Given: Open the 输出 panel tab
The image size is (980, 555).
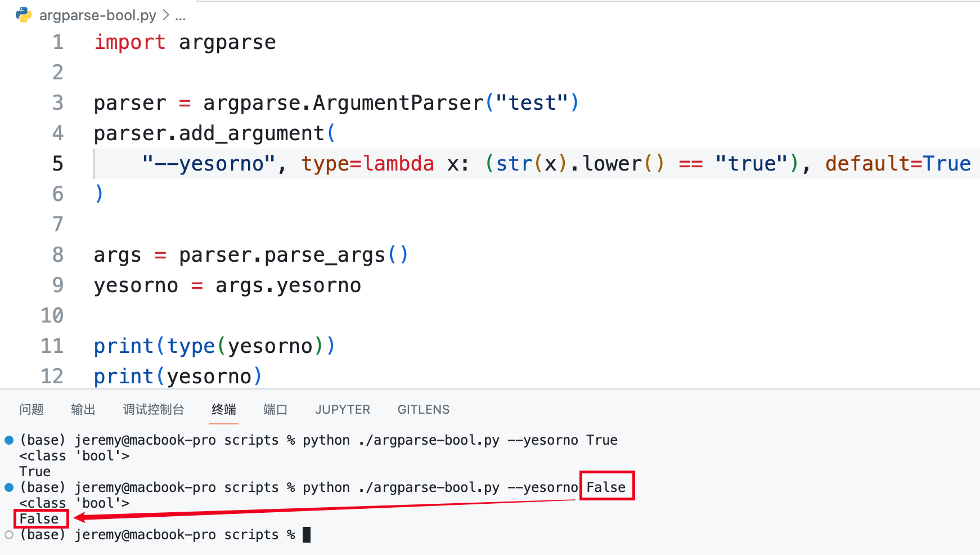Looking at the screenshot, I should tap(83, 410).
